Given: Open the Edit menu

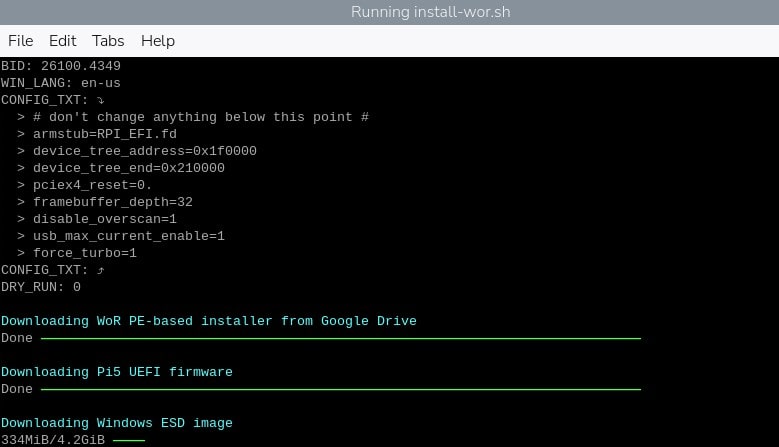Looking at the screenshot, I should click(x=63, y=41).
